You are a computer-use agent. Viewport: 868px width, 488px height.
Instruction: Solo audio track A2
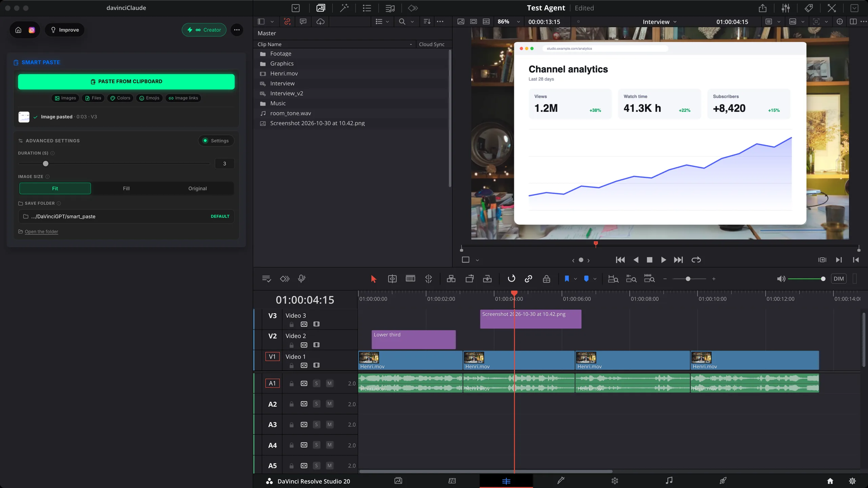click(x=316, y=404)
